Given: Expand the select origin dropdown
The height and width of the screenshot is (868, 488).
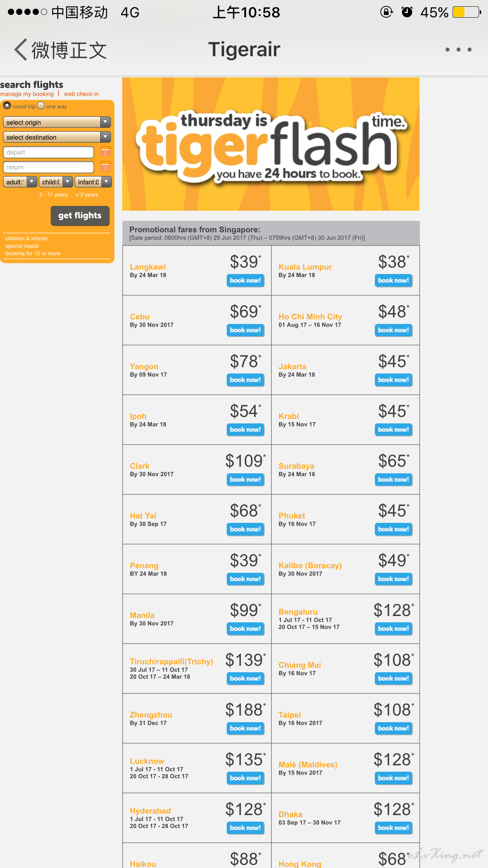Looking at the screenshot, I should (x=57, y=122).
